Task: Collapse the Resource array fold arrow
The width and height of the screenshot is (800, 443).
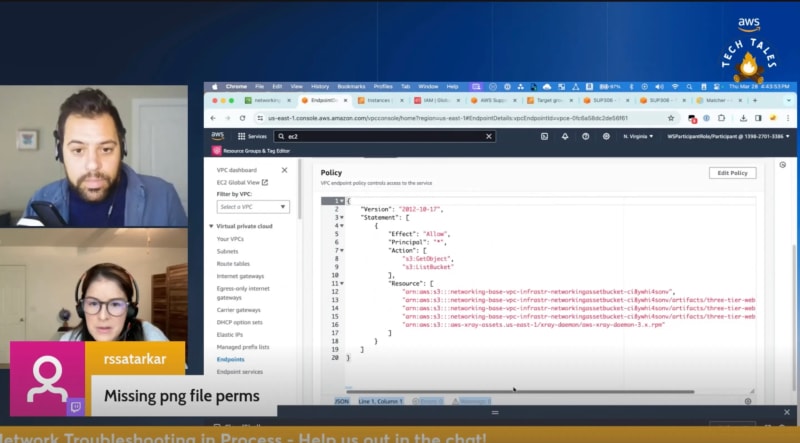Action: click(342, 283)
